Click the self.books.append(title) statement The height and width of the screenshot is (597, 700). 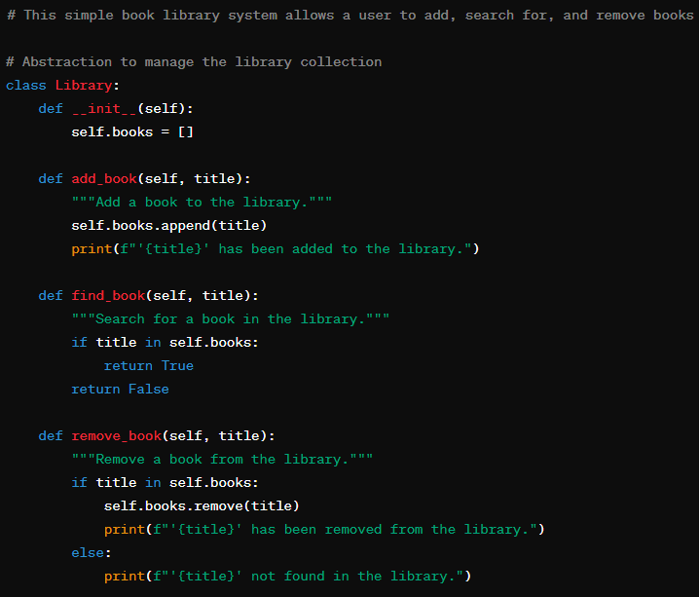point(168,226)
